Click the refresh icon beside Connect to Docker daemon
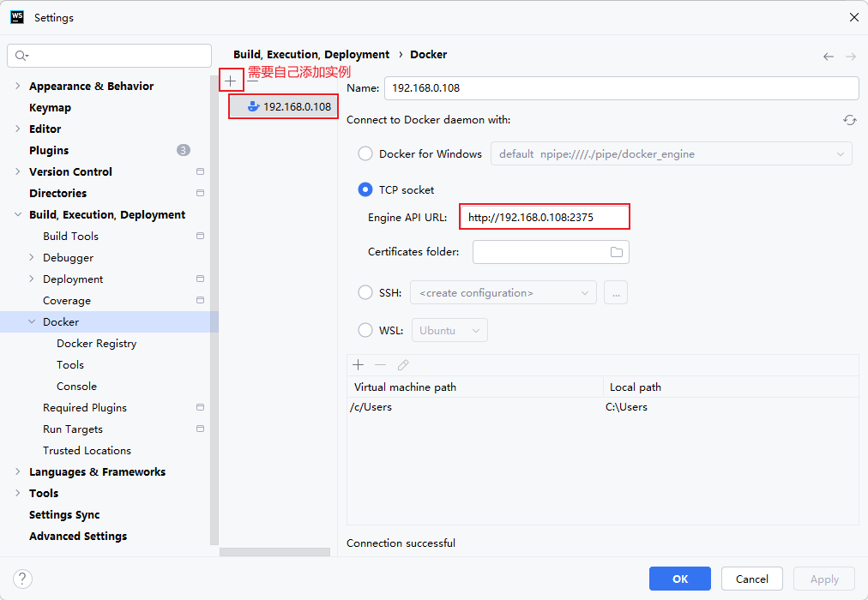Image resolution: width=868 pixels, height=600 pixels. (849, 121)
